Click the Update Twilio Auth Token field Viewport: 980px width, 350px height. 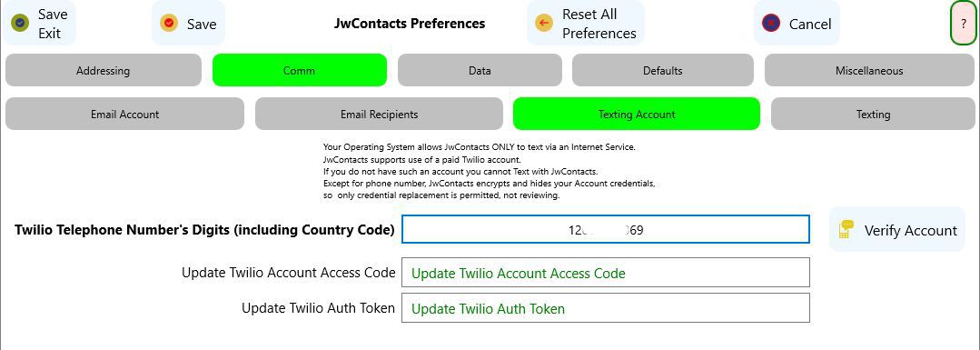(606, 308)
